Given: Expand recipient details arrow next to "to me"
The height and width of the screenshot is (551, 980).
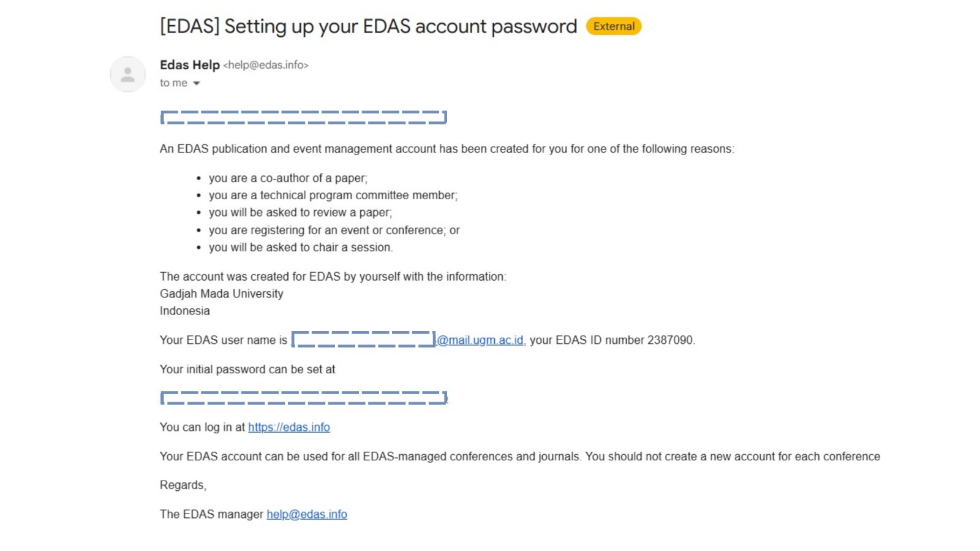Looking at the screenshot, I should (x=197, y=83).
